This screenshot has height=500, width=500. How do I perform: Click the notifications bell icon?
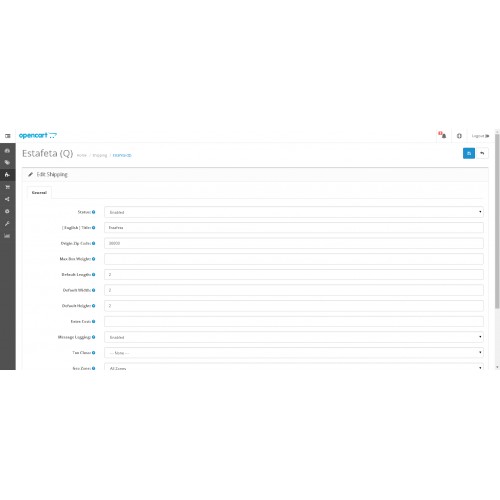click(443, 135)
